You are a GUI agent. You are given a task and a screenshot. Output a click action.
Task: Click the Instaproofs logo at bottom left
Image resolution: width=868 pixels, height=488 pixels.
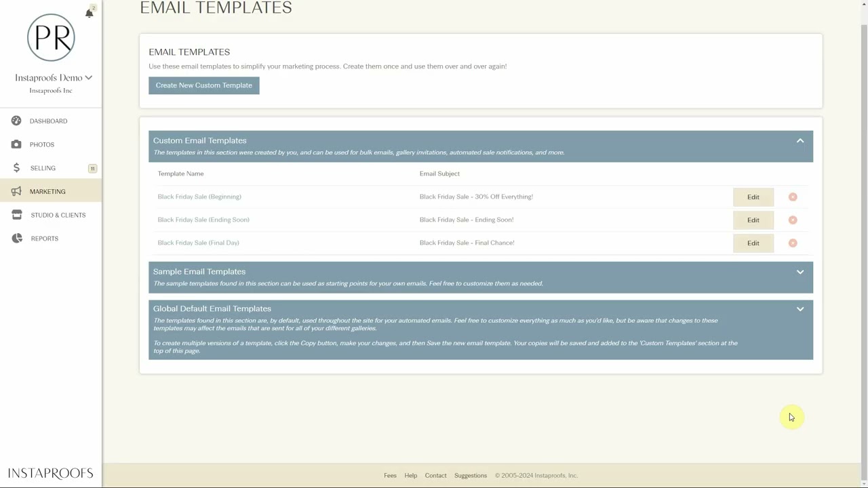[50, 473]
